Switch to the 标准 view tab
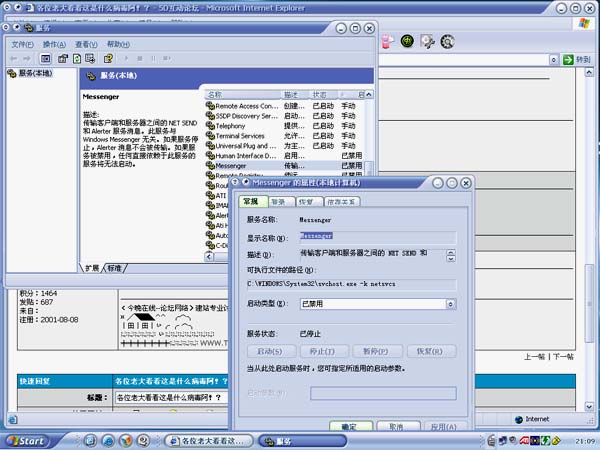This screenshot has height=450, width=600. [x=116, y=268]
